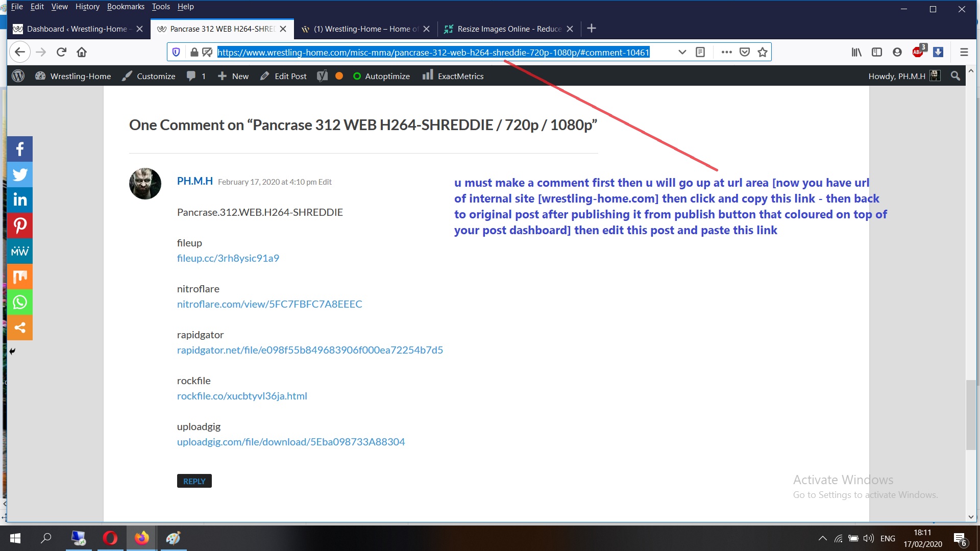Screen dimensions: 980x551
Task: Open a new browser tab
Action: tap(592, 29)
